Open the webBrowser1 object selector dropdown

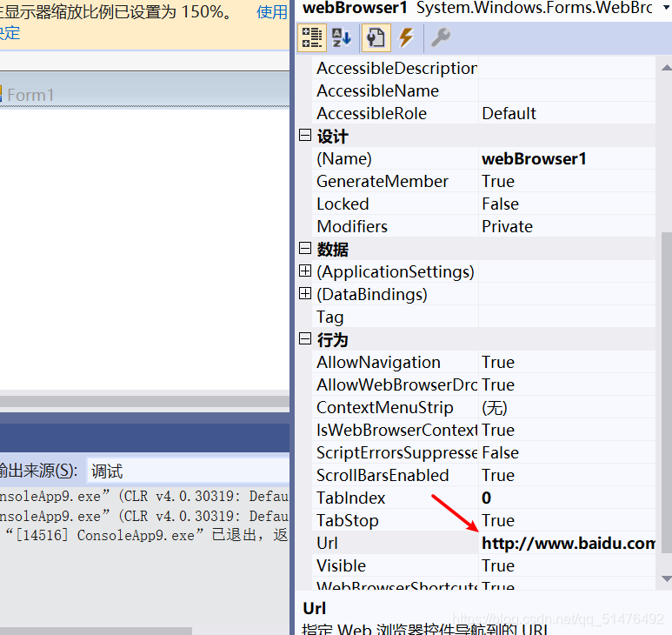668,8
